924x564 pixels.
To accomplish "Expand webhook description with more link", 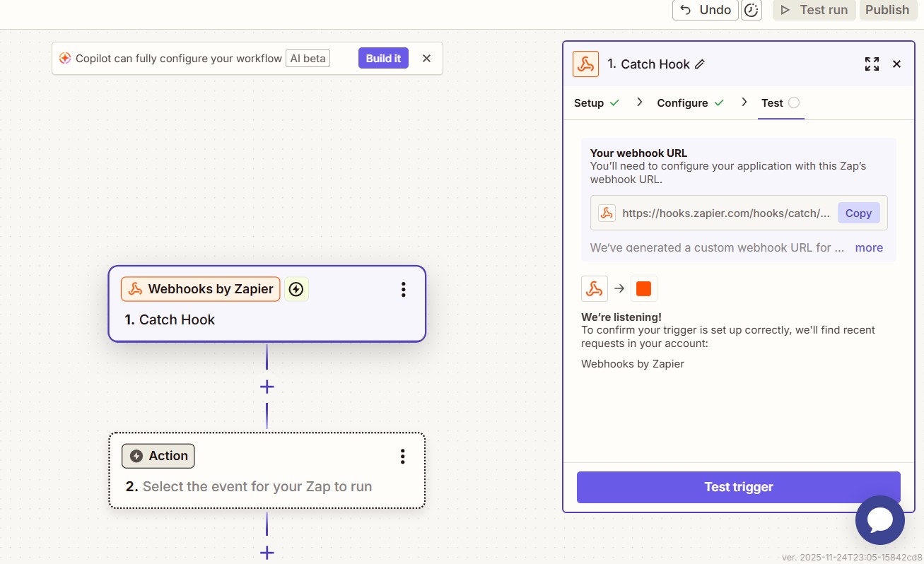I will point(869,248).
